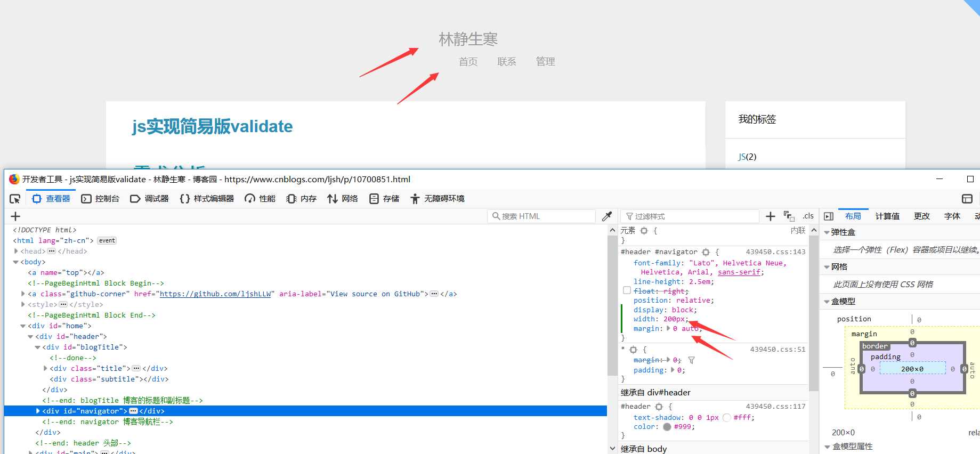Screen dimensions: 980x454
Task: Expand the style node
Action: (23, 305)
